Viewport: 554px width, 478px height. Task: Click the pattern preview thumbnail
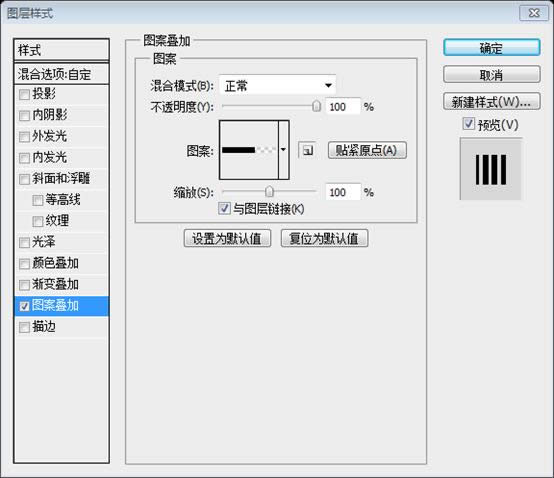coord(249,150)
